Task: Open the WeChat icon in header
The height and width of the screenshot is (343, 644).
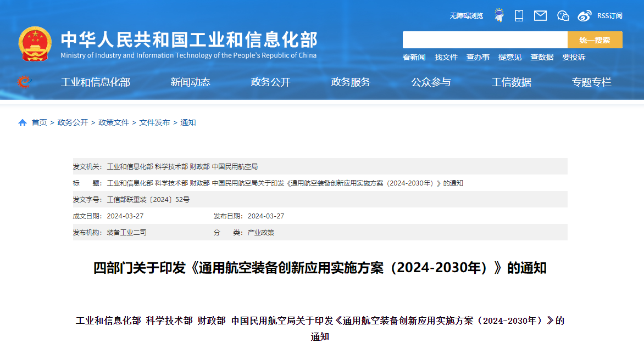Action: click(563, 15)
